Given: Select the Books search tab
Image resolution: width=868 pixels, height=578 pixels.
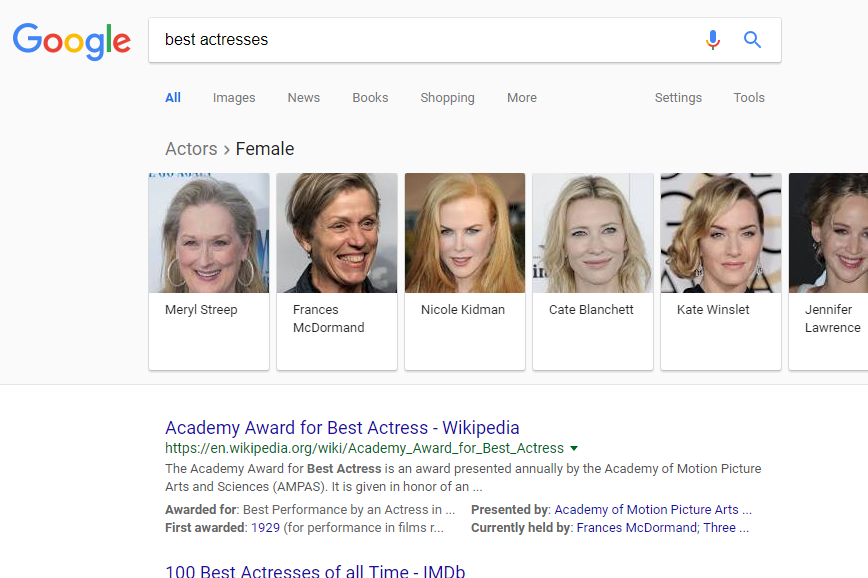Looking at the screenshot, I should [x=370, y=97].
